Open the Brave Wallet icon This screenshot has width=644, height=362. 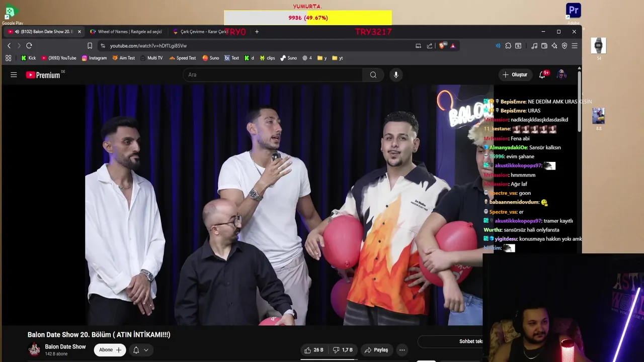(544, 46)
